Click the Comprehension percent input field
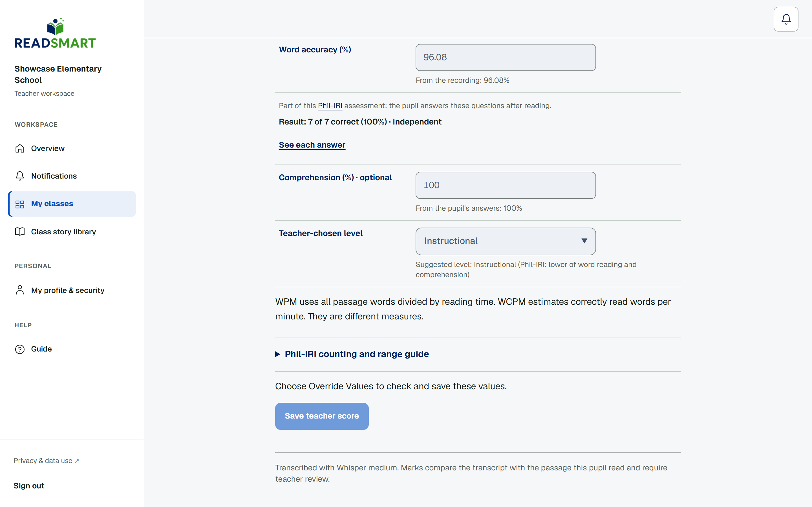Screen dimensions: 812x507 click(x=506, y=185)
